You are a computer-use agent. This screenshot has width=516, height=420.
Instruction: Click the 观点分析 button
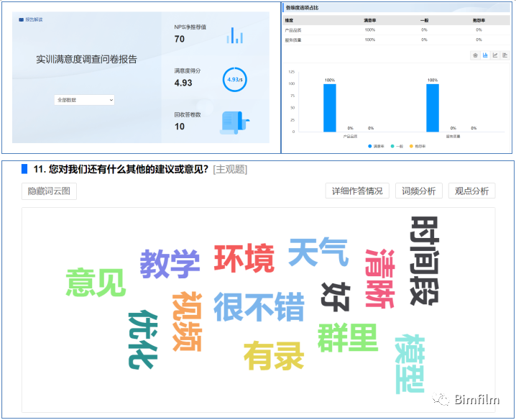pyautogui.click(x=471, y=191)
